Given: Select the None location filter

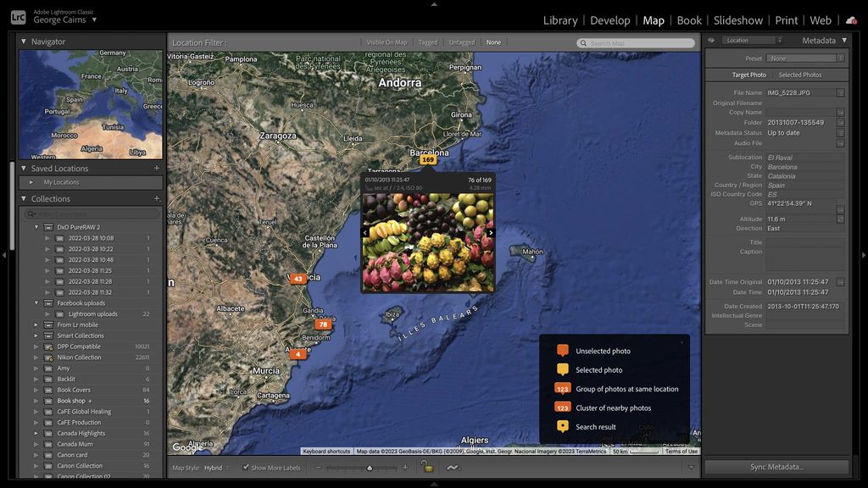Looking at the screenshot, I should coord(493,42).
